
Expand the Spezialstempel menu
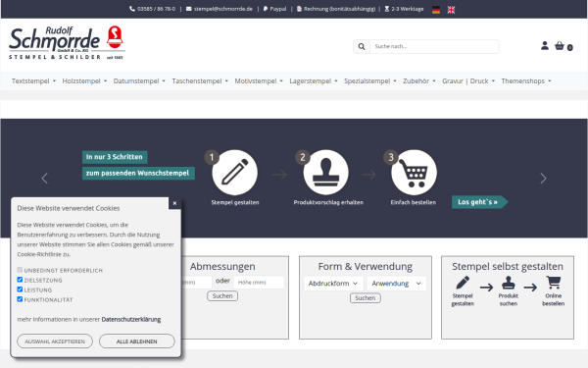click(370, 81)
